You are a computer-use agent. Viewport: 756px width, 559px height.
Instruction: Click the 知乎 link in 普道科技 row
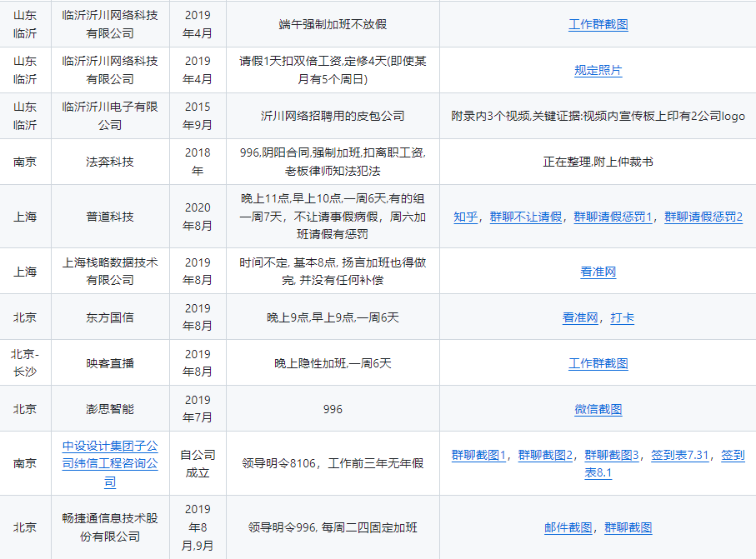pos(465,217)
